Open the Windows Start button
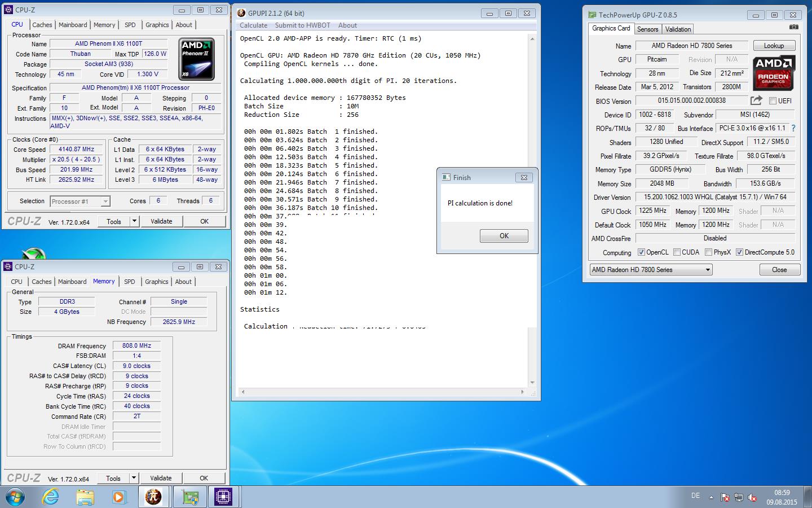 click(15, 497)
